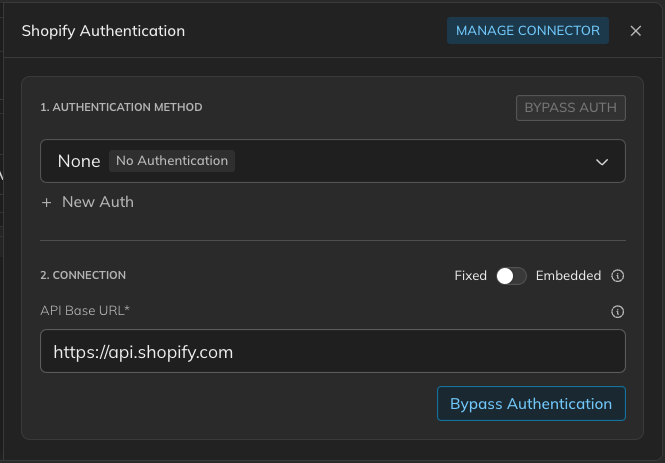Select the No Authentication badge
The height and width of the screenshot is (463, 665).
coord(172,161)
